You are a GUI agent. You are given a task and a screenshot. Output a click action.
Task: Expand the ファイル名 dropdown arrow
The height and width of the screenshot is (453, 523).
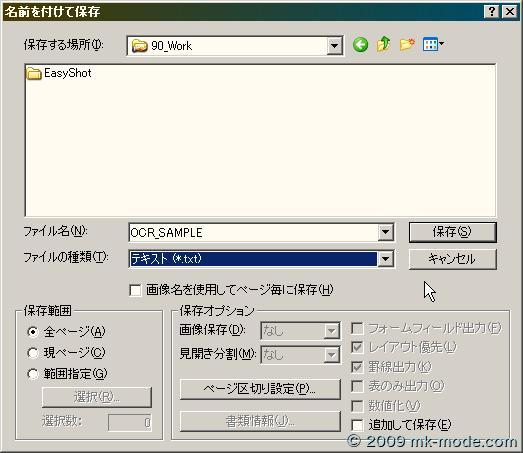385,232
